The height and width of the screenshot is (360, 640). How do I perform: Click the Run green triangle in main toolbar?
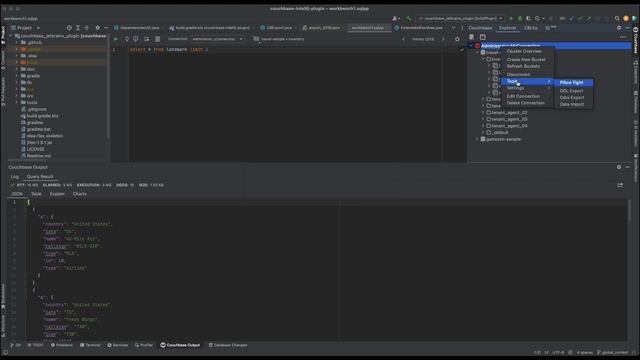(511, 18)
